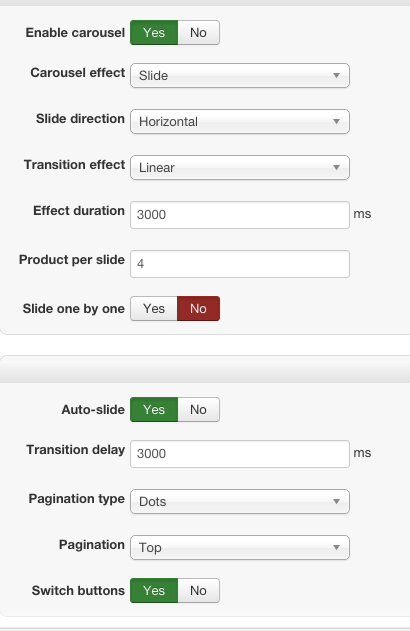Screen dimensions: 410x631
Task: Select Yes for Enable carousel
Action: 154,33
